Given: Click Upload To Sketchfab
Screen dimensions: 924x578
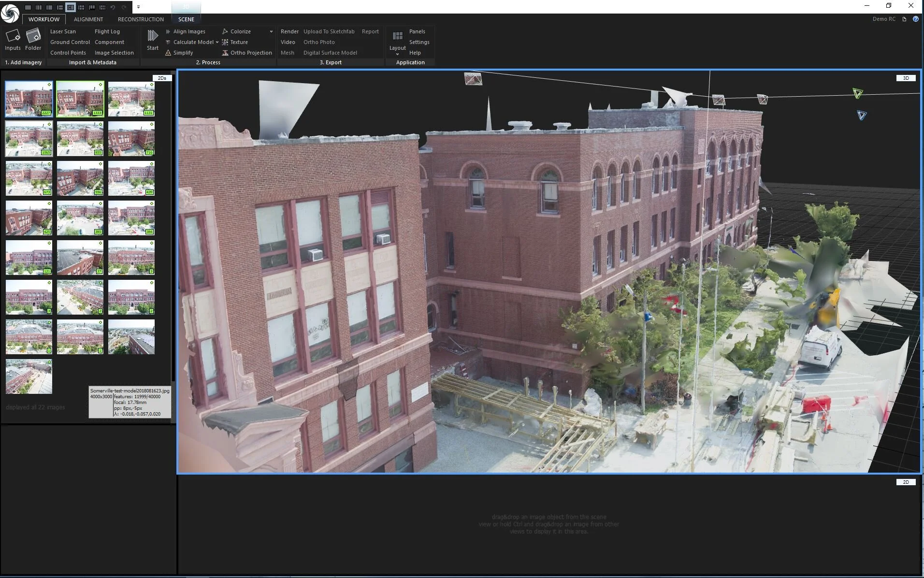Looking at the screenshot, I should click(329, 31).
